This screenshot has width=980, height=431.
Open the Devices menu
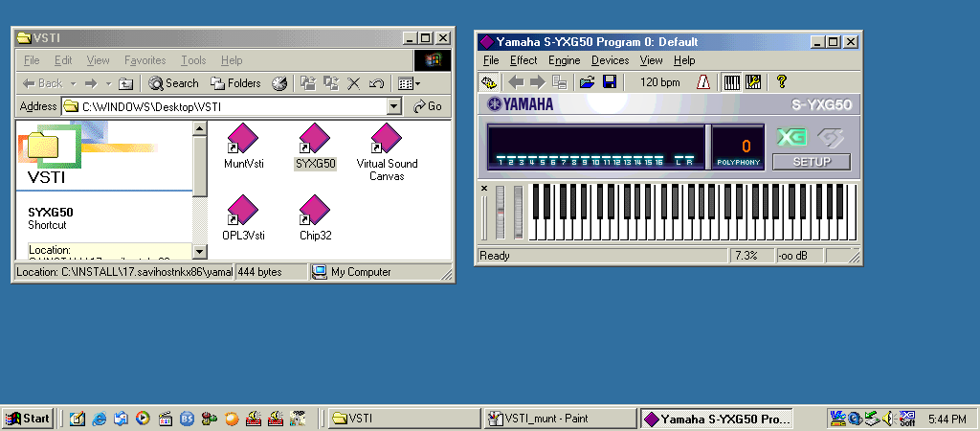(610, 60)
